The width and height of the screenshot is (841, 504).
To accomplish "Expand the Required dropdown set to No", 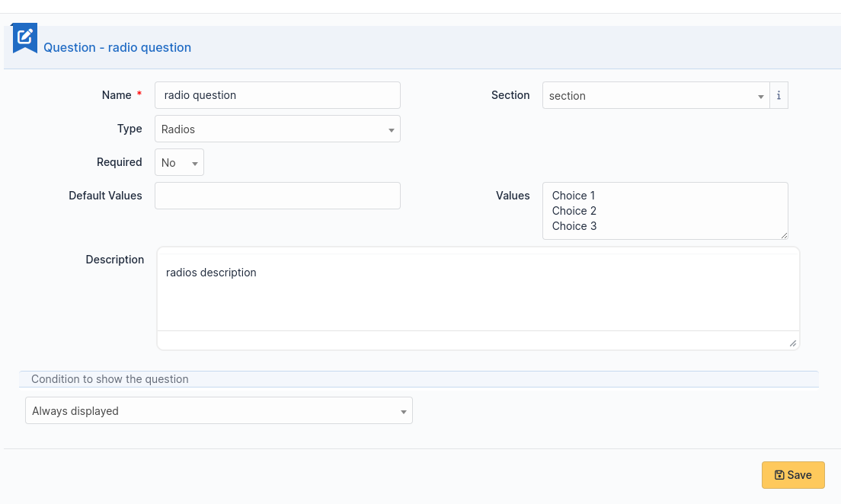I will coord(179,163).
